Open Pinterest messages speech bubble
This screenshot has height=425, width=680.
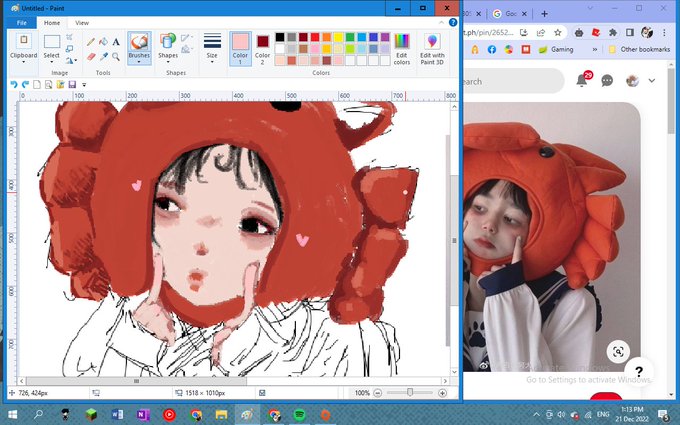(x=607, y=81)
